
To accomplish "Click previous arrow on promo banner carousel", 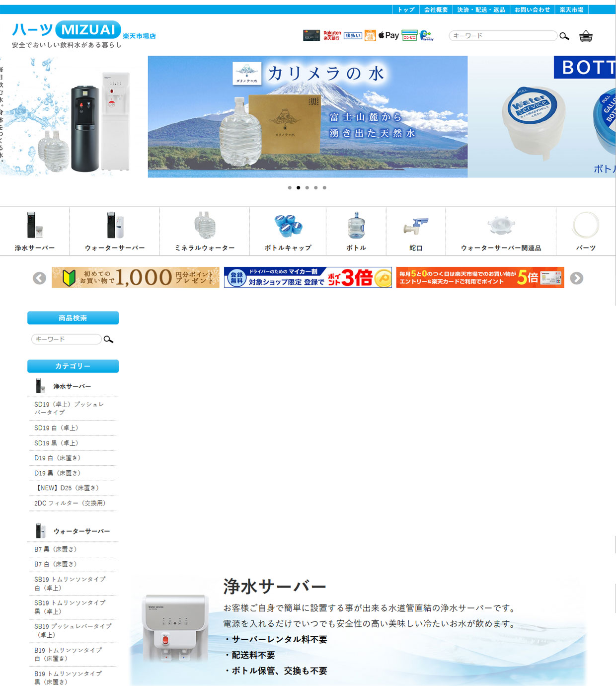I will click(x=39, y=278).
